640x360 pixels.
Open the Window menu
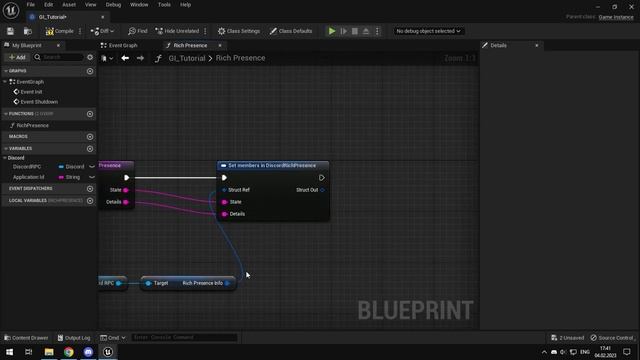139,5
